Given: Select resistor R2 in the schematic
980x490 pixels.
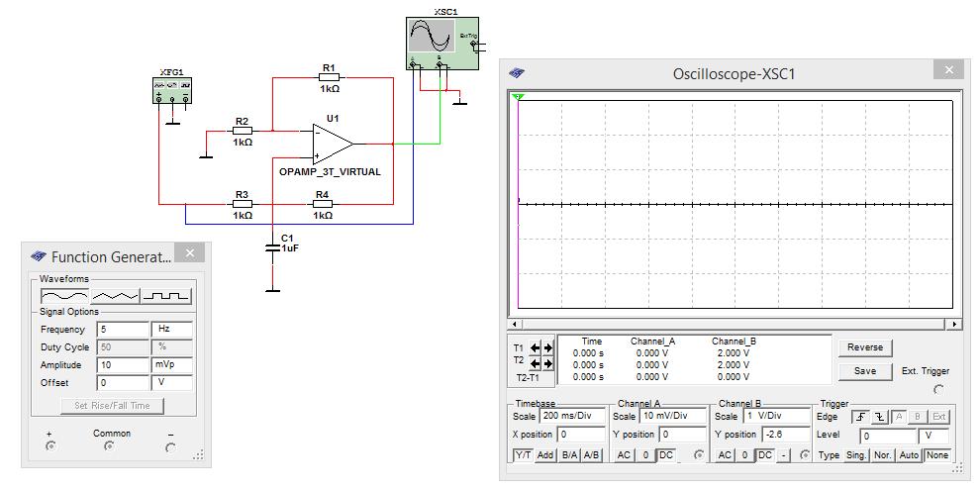Looking at the screenshot, I should point(242,131).
